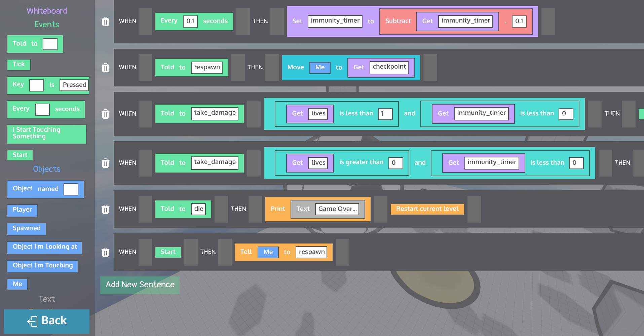Pick the 'I Start Touching Something' event block
Screen dimensions: 644x336
tap(47, 134)
